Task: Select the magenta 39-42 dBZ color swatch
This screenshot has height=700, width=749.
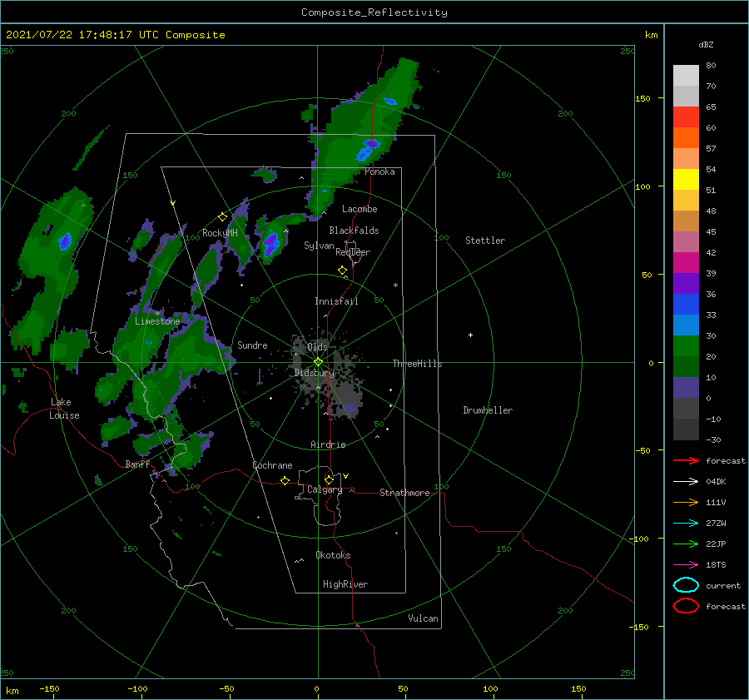Action: click(686, 263)
